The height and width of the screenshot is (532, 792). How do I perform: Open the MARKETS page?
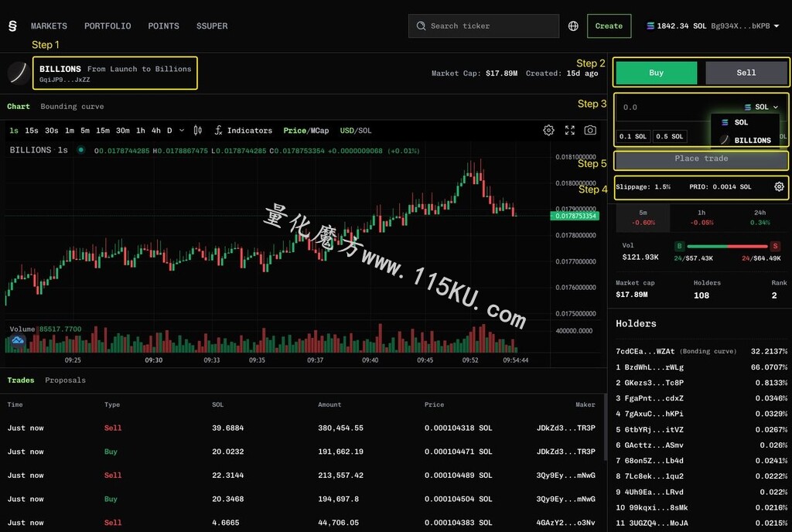49,26
